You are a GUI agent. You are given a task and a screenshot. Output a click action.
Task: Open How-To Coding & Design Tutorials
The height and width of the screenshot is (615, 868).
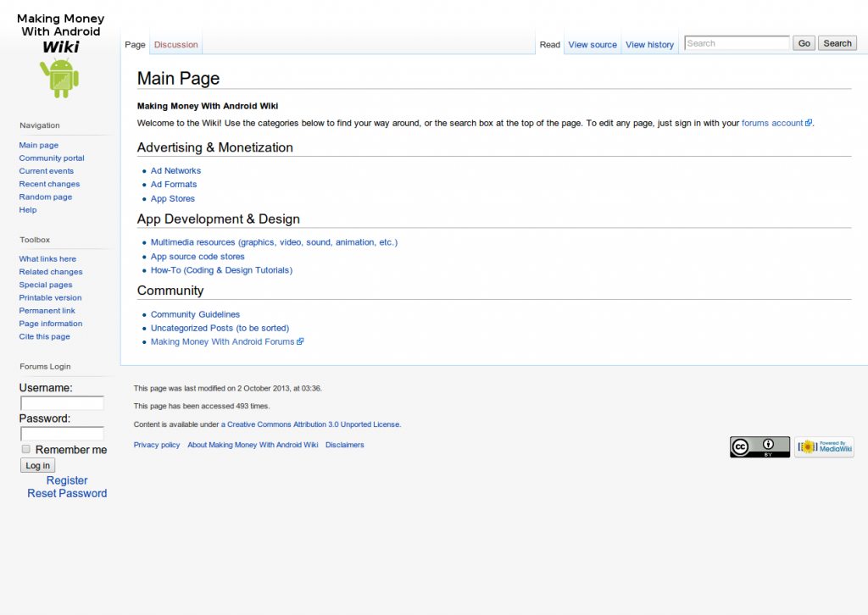221,270
